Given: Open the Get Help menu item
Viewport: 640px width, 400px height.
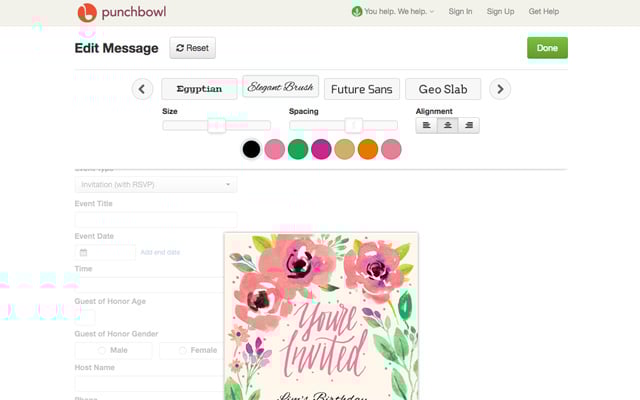Looking at the screenshot, I should (544, 11).
